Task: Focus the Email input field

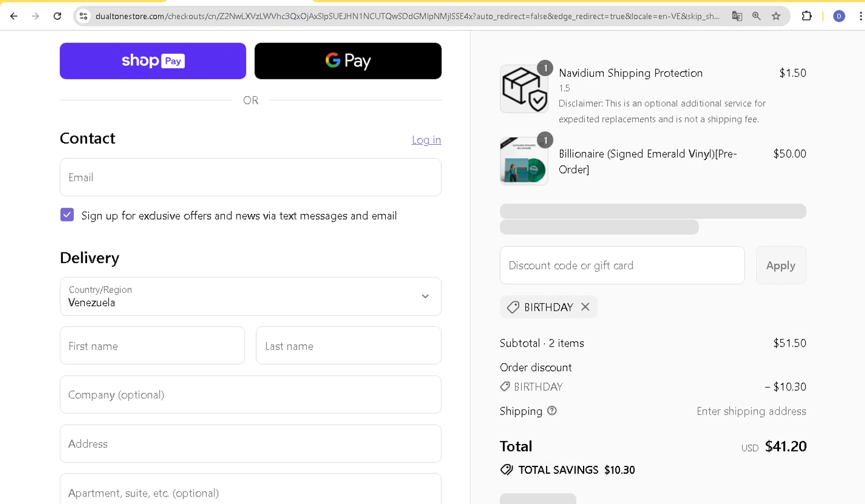Action: point(251,177)
